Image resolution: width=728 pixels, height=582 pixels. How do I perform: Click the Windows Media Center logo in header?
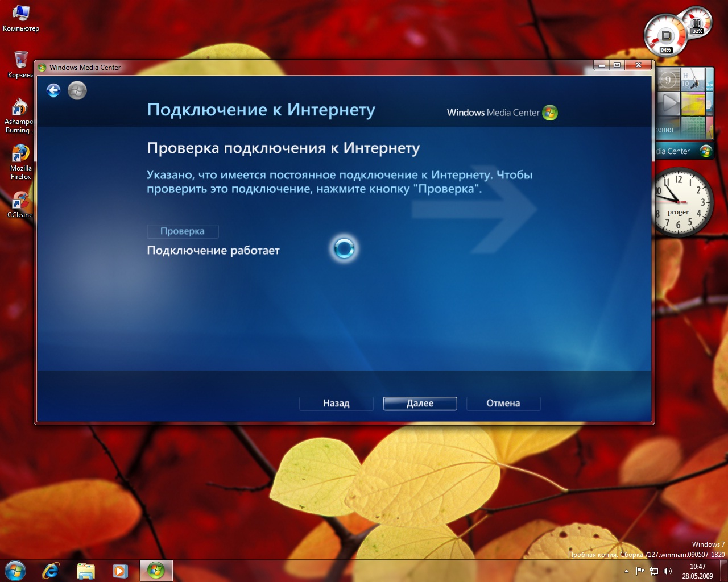click(502, 113)
